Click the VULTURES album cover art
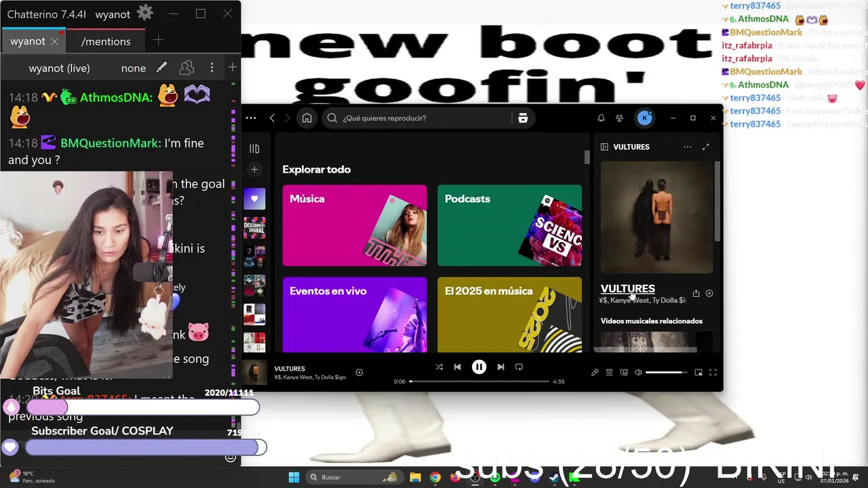 click(x=656, y=218)
